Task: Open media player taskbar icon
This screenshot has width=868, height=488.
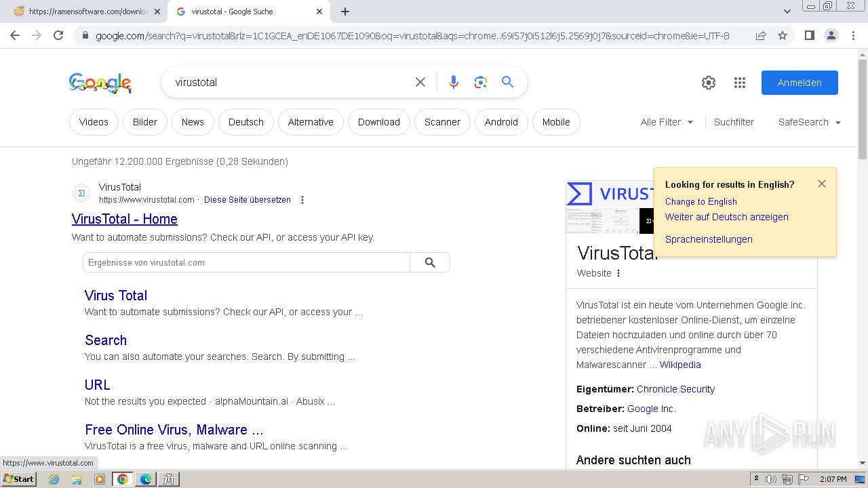Action: coord(100,479)
